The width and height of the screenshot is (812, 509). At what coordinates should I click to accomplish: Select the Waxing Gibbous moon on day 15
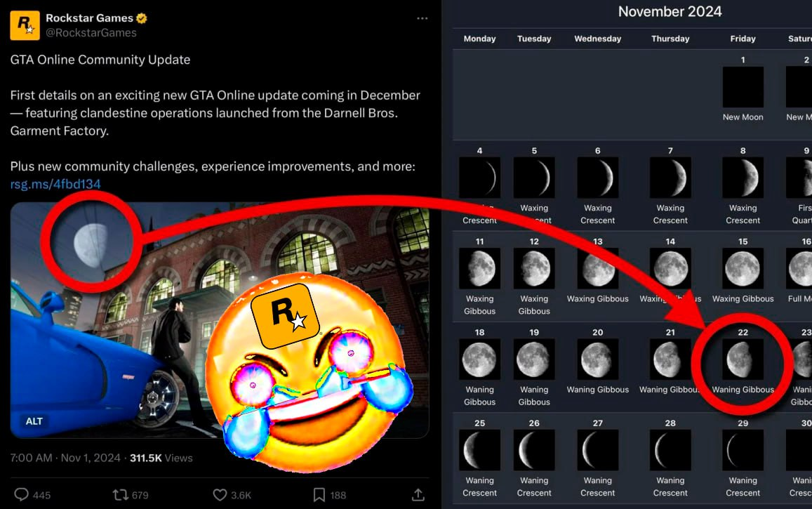[x=743, y=268]
